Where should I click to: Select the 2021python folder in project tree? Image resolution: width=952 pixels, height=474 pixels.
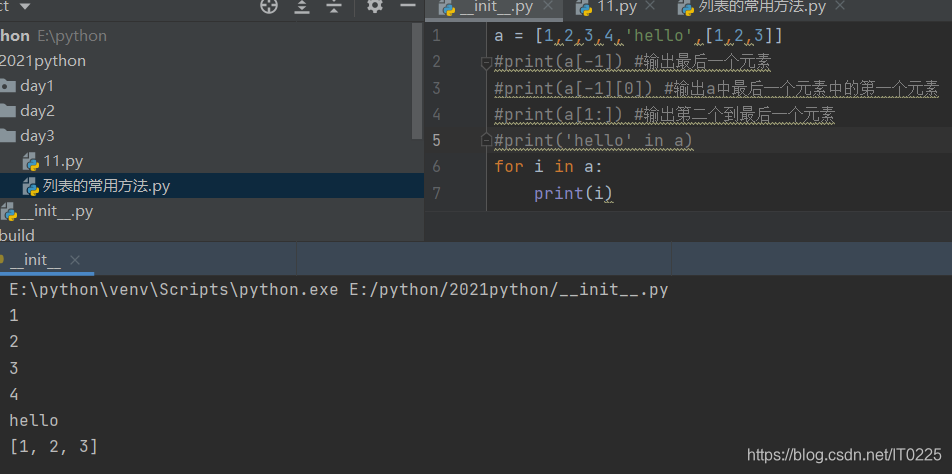tap(42, 61)
